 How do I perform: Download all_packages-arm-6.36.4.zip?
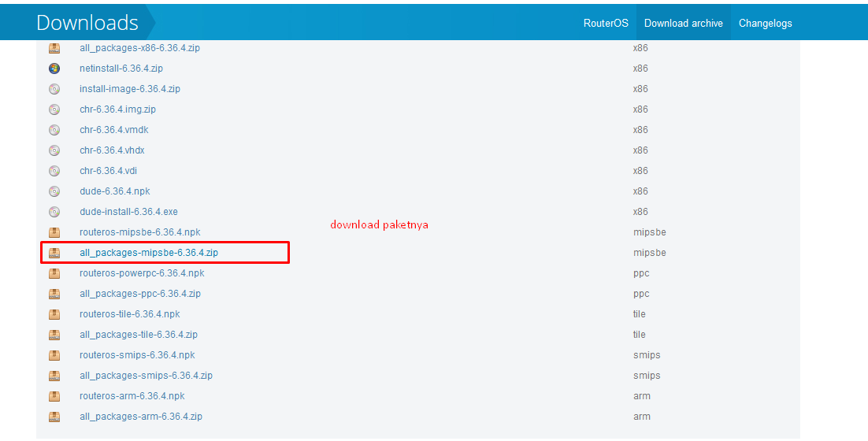pos(141,417)
